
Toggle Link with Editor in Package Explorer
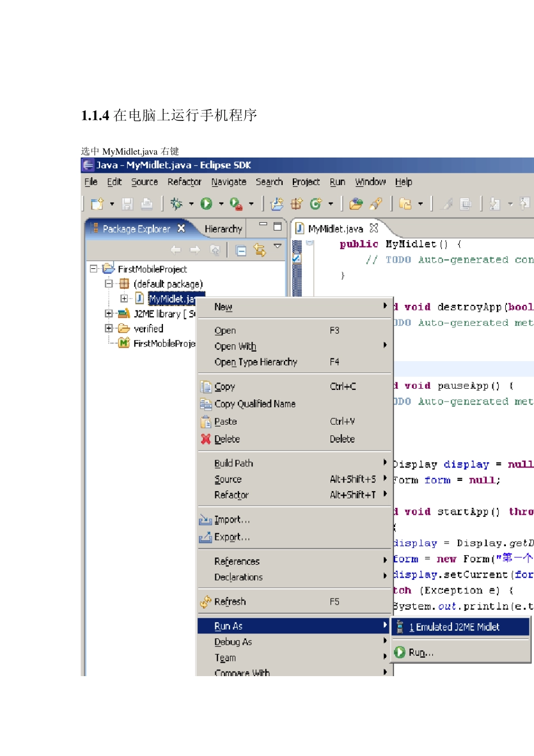click(259, 250)
